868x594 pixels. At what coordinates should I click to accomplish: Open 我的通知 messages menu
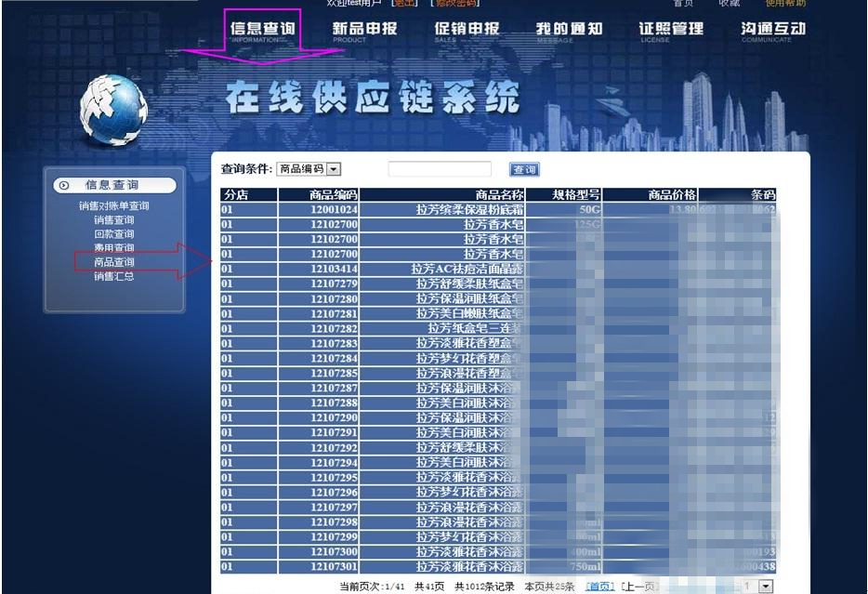click(x=569, y=30)
